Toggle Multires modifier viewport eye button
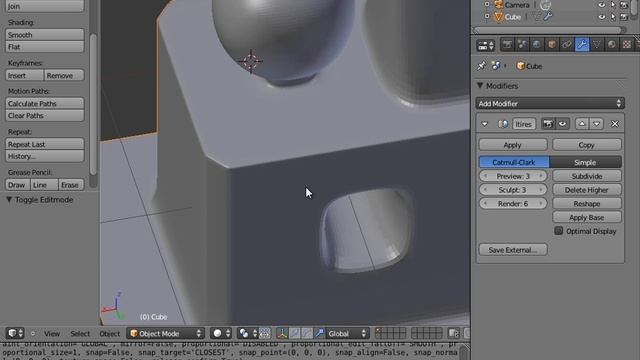 pos(562,124)
